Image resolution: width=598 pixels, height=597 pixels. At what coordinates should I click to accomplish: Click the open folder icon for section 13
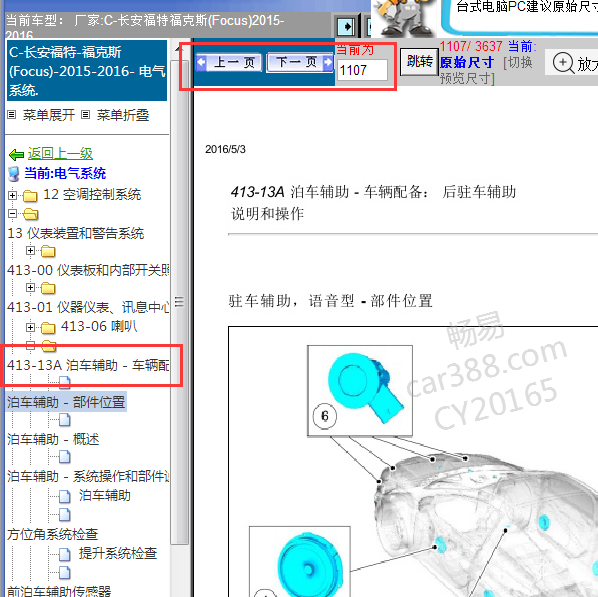pyautogui.click(x=31, y=214)
